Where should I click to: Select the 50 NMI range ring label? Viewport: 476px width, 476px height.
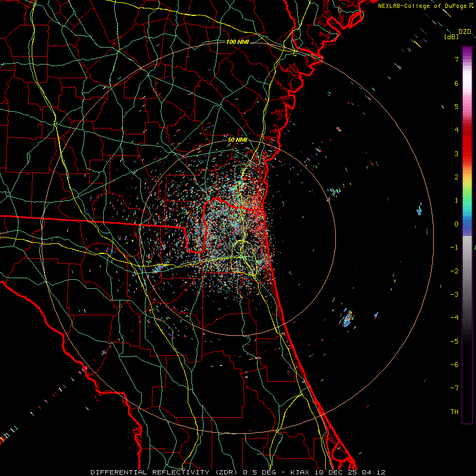coord(237,140)
